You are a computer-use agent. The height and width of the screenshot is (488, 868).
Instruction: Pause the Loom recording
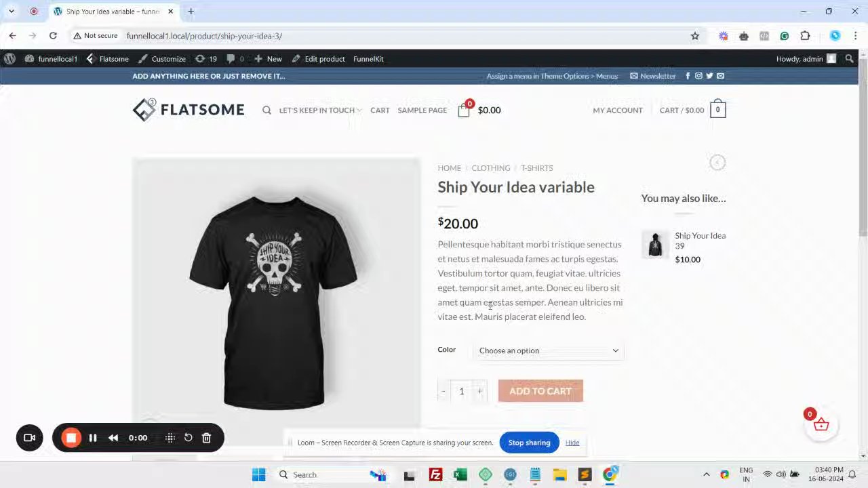click(93, 438)
